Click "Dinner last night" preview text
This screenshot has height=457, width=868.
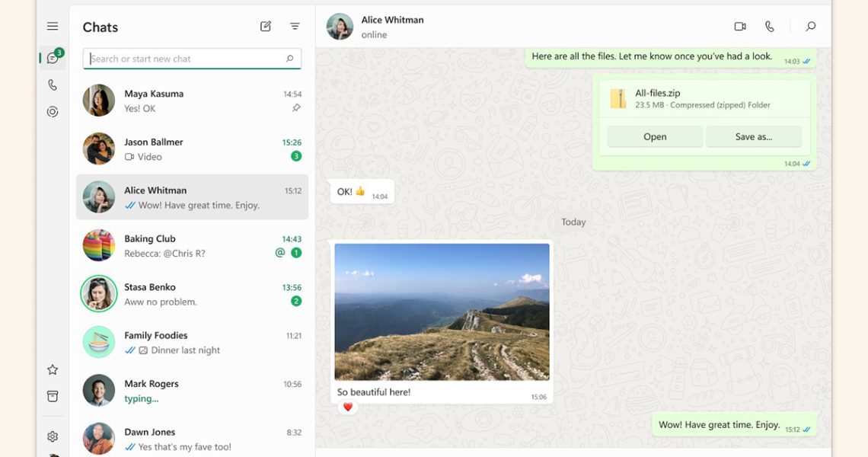186,350
